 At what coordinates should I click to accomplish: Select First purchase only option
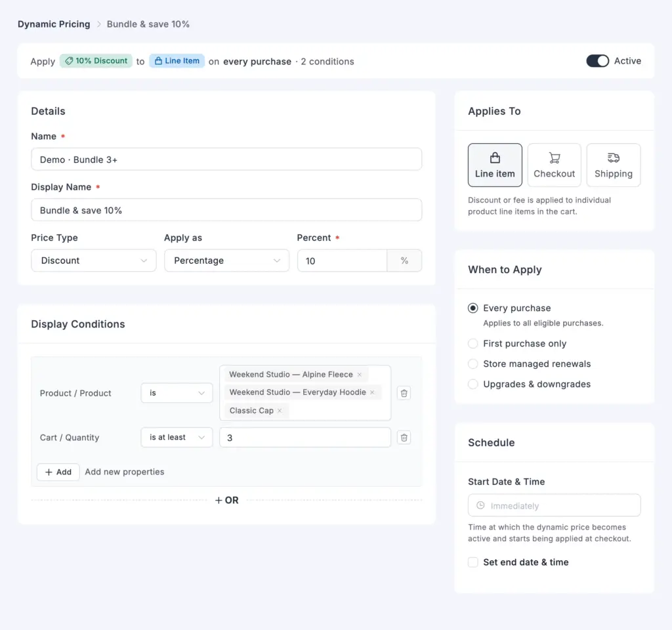[x=472, y=344]
